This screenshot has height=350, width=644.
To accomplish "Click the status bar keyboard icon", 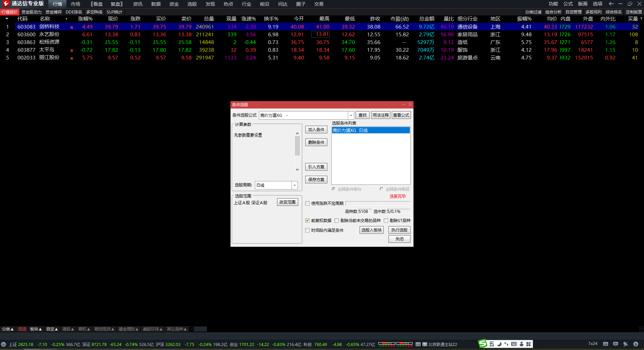I will click(x=605, y=344).
